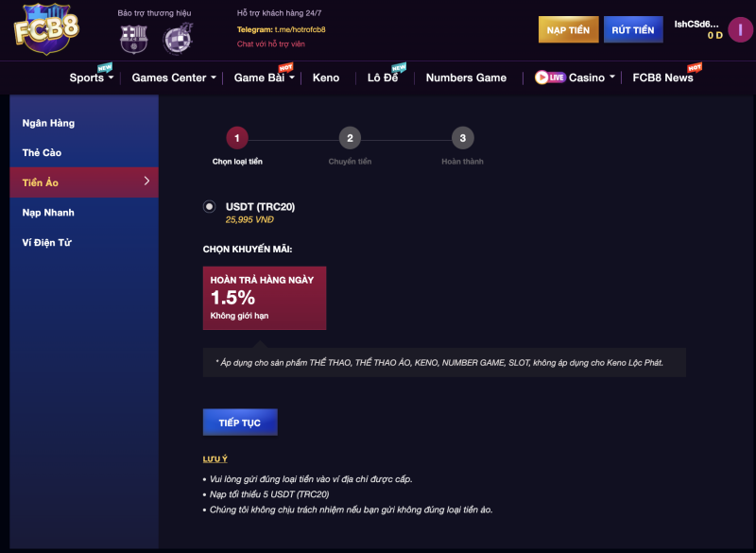Open the Keno menu item
Viewport: 756px width, 553px height.
[x=326, y=78]
